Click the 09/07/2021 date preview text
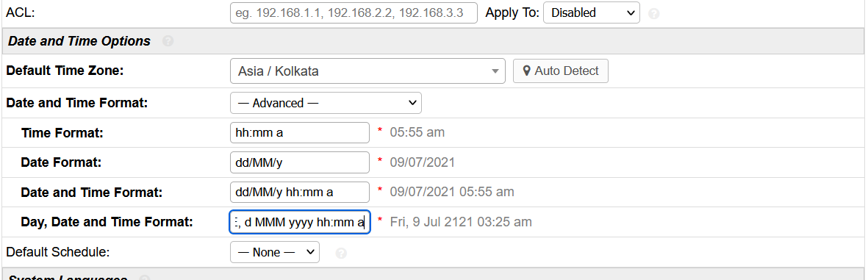The height and width of the screenshot is (280, 868). pos(423,162)
